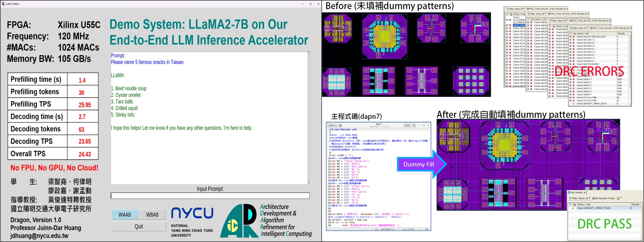644x242 pixels.
Task: Click the Save button in dapn7 editor
Action: (407, 125)
